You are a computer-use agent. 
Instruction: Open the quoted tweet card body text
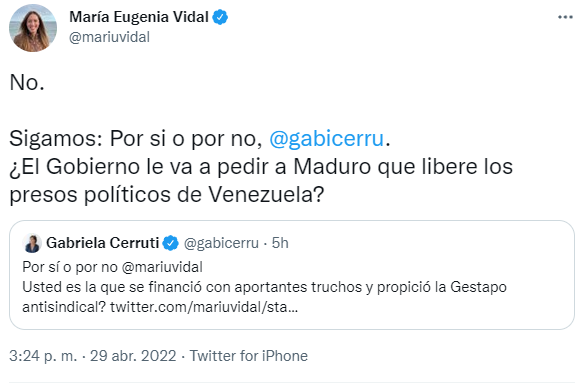tap(264, 287)
